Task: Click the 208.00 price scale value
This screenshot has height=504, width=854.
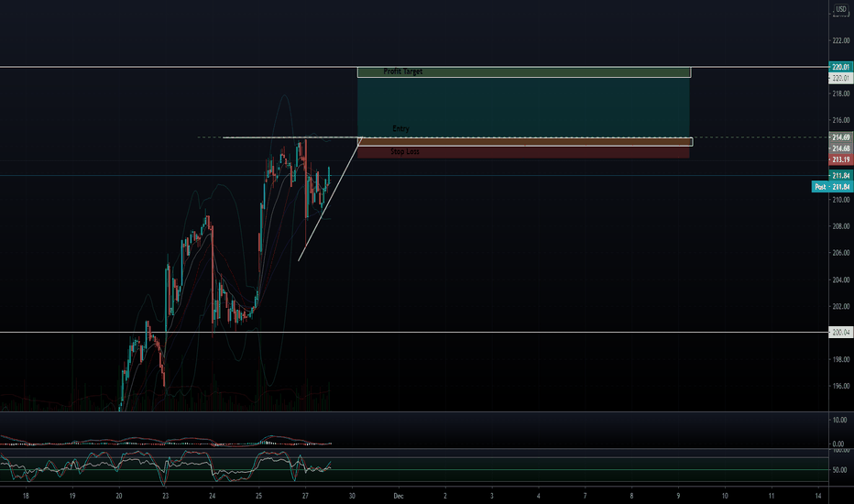Action: pyautogui.click(x=841, y=226)
